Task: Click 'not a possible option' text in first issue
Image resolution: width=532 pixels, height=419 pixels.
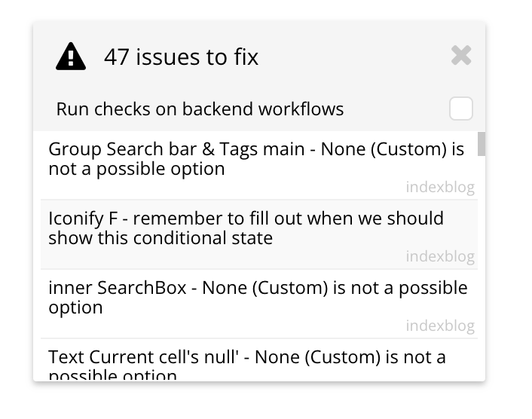Action: point(136,169)
